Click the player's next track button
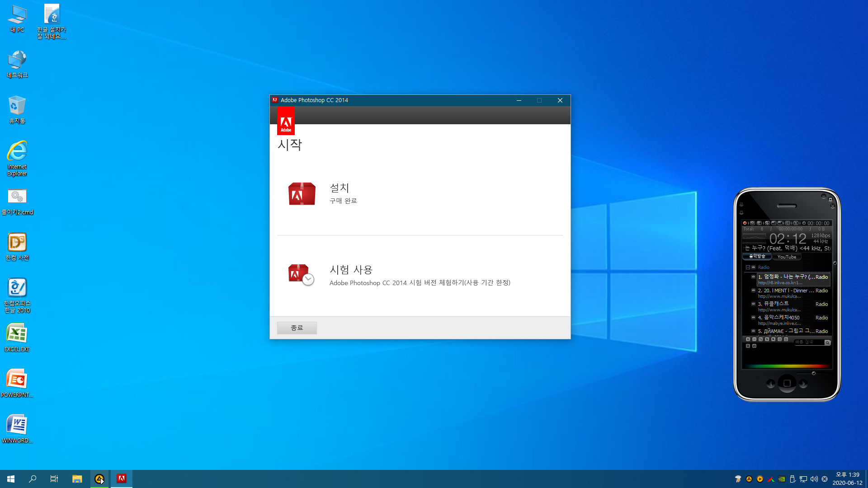Image resolution: width=868 pixels, height=488 pixels. [803, 384]
